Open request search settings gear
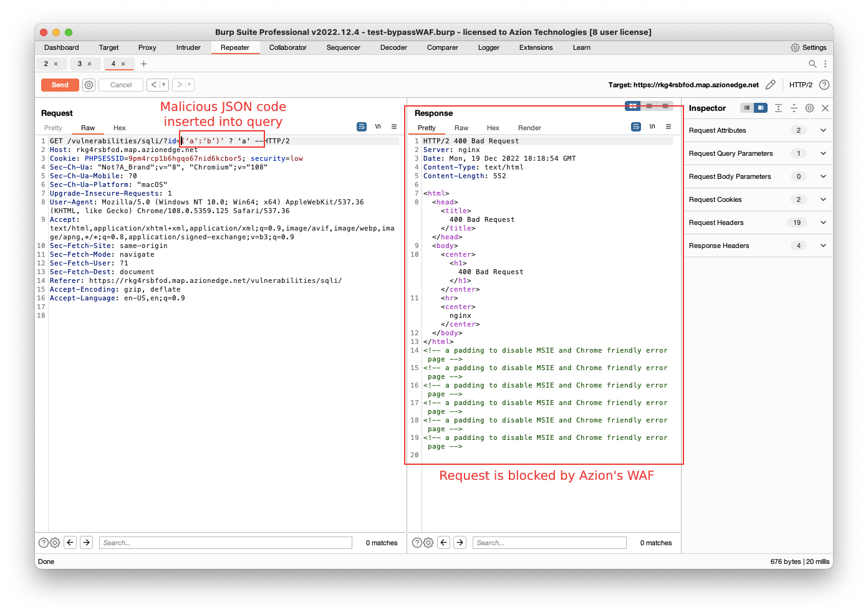This screenshot has width=868, height=615. coord(55,543)
